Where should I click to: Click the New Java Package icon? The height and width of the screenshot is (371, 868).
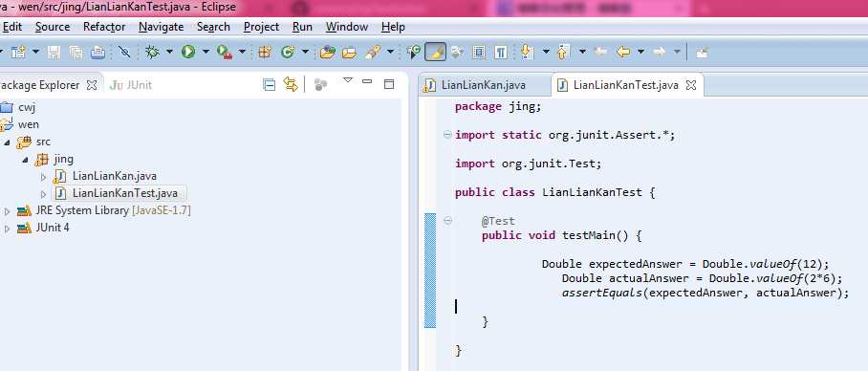click(x=265, y=52)
